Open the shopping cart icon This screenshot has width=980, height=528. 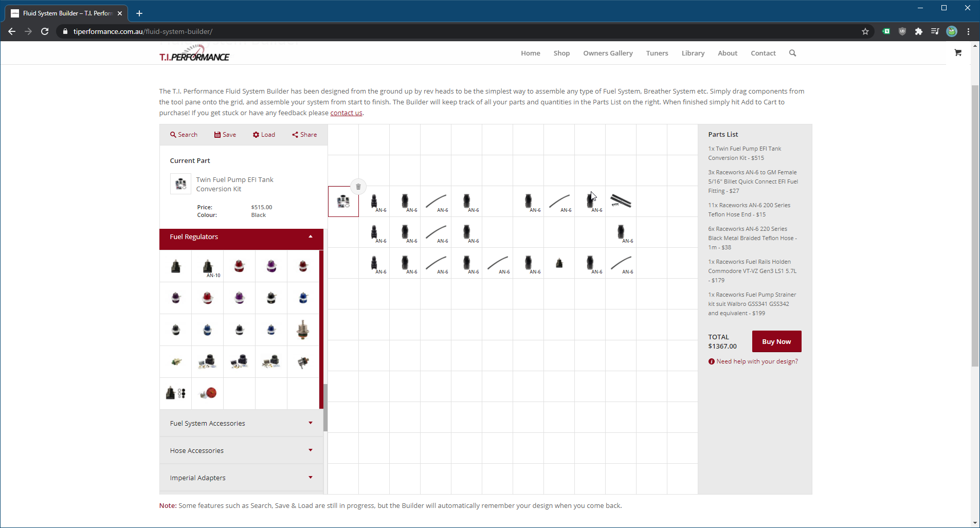coord(958,52)
